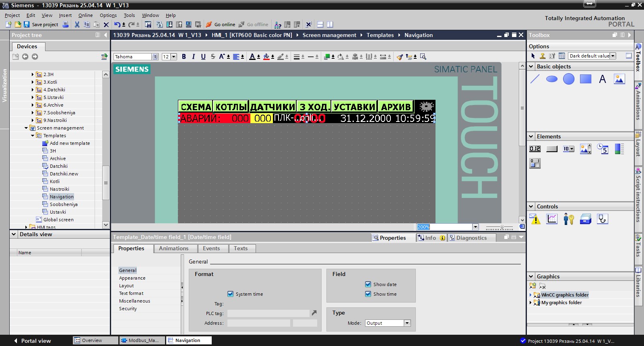Click back arrow in Project tree

[x=25, y=57]
